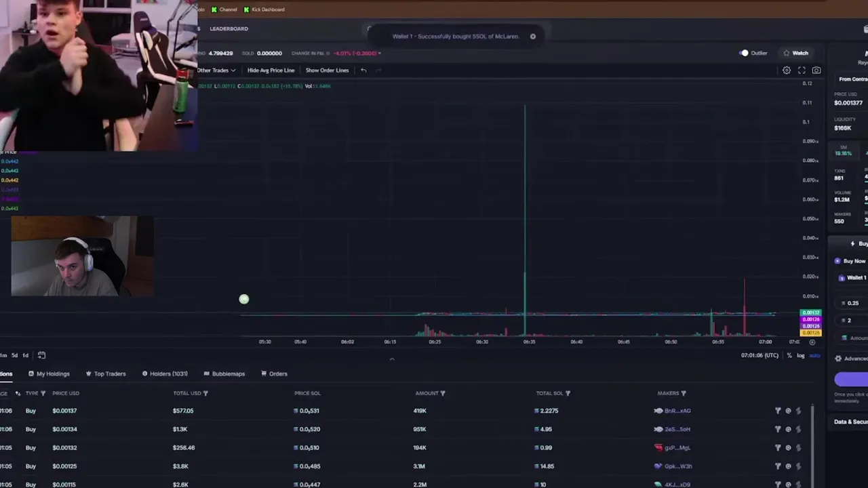The height and width of the screenshot is (488, 868).
Task: Click the green 0.00137 price label
Action: (811, 313)
